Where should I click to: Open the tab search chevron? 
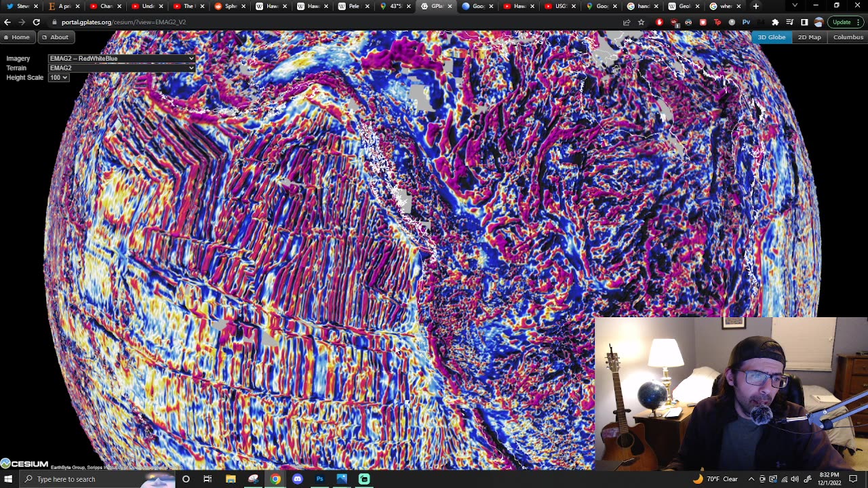coord(795,5)
